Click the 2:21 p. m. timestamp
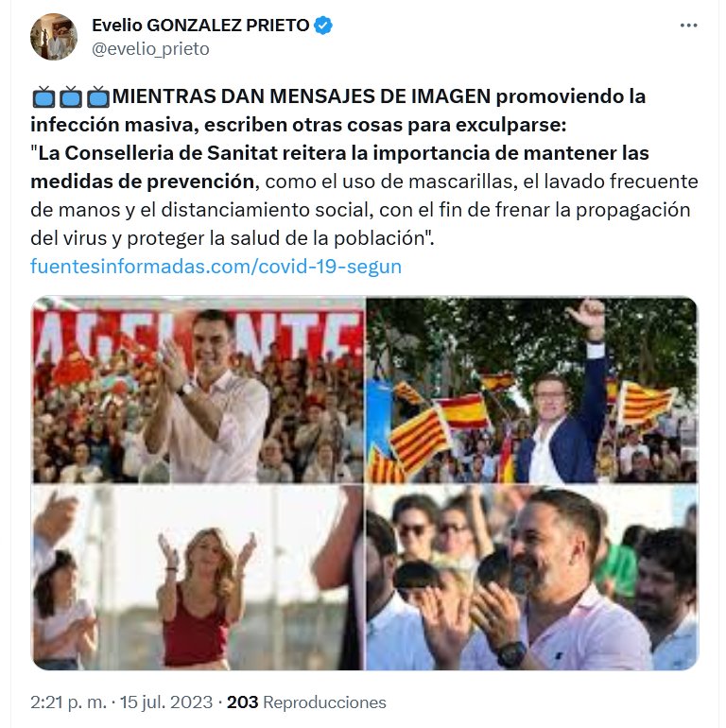The image size is (726, 728). click(x=68, y=702)
